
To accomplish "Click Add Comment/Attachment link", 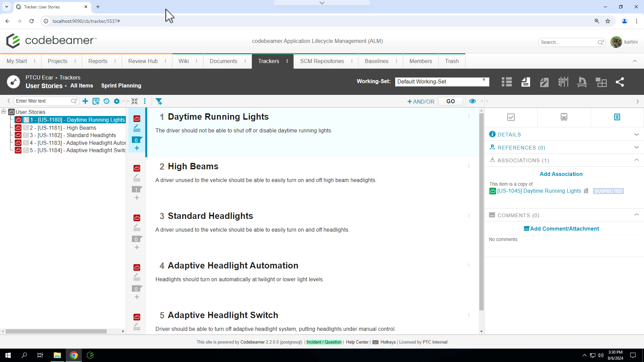I will [561, 229].
